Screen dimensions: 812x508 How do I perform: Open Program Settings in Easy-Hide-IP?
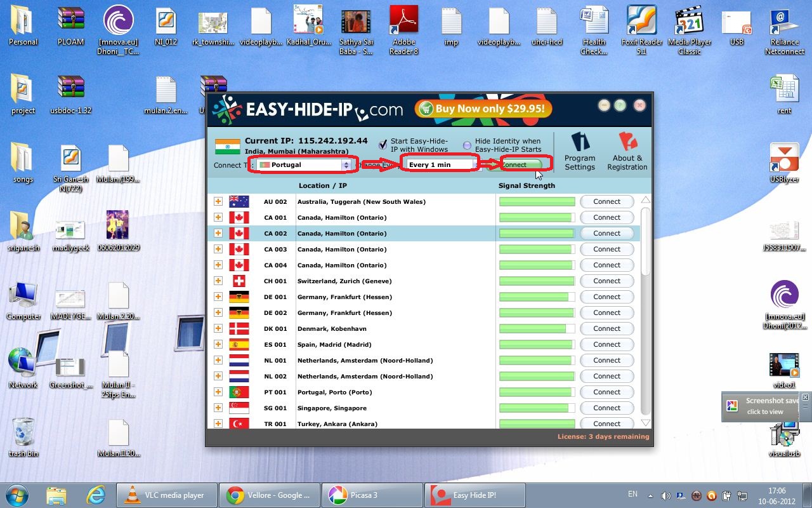580,152
